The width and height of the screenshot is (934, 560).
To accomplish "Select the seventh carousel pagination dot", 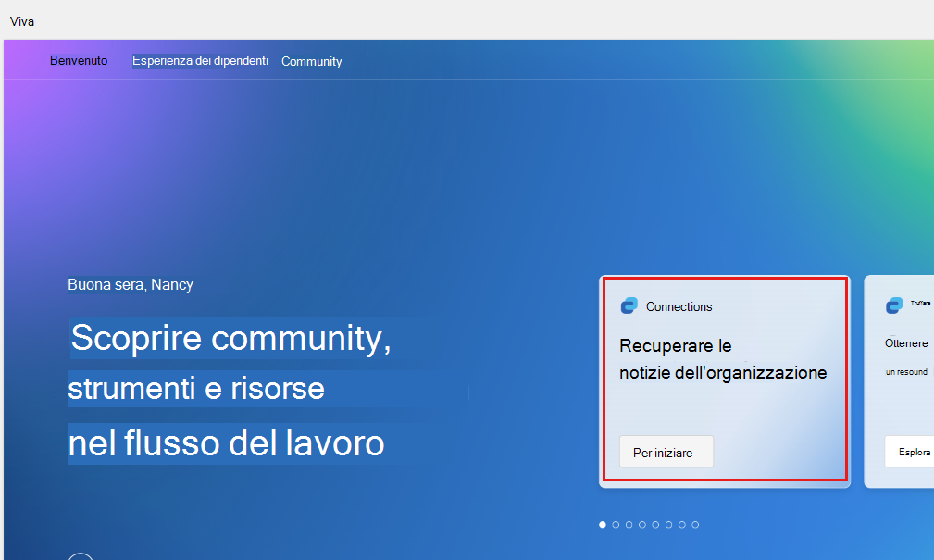I will point(682,524).
